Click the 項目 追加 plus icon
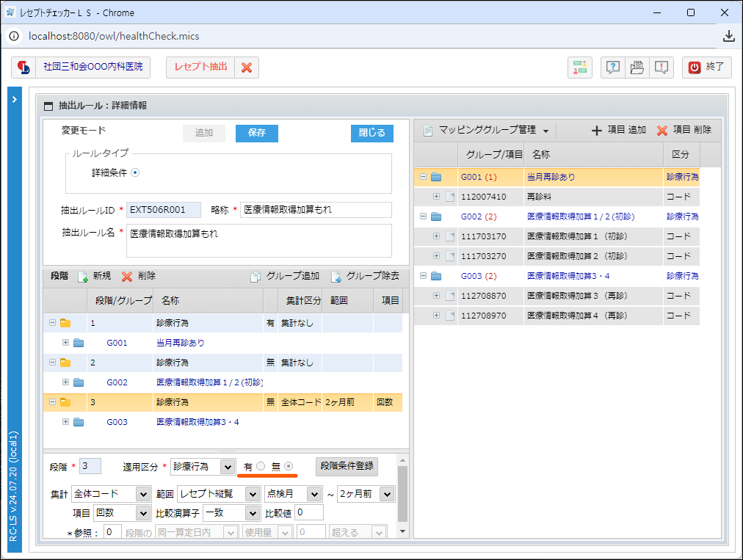 point(597,131)
